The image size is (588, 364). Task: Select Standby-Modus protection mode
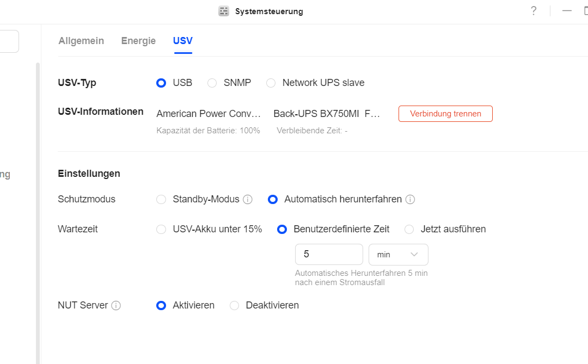click(161, 200)
